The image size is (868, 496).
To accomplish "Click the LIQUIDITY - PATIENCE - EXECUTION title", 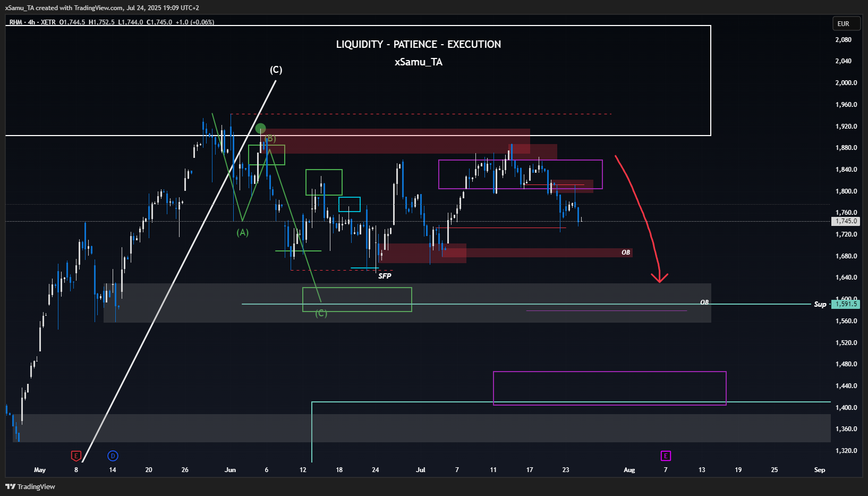I will [419, 44].
